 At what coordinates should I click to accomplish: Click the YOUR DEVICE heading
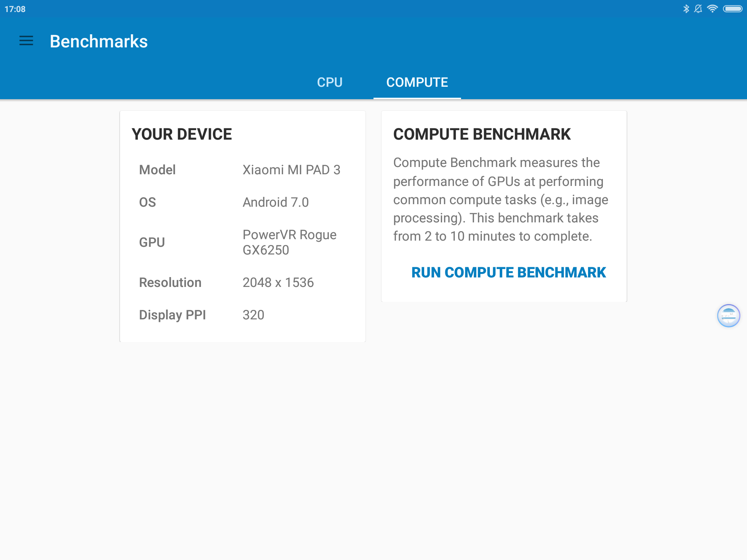182,134
